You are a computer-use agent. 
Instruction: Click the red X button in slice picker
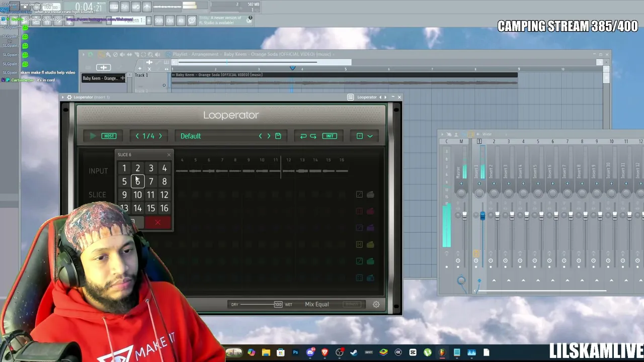click(158, 222)
